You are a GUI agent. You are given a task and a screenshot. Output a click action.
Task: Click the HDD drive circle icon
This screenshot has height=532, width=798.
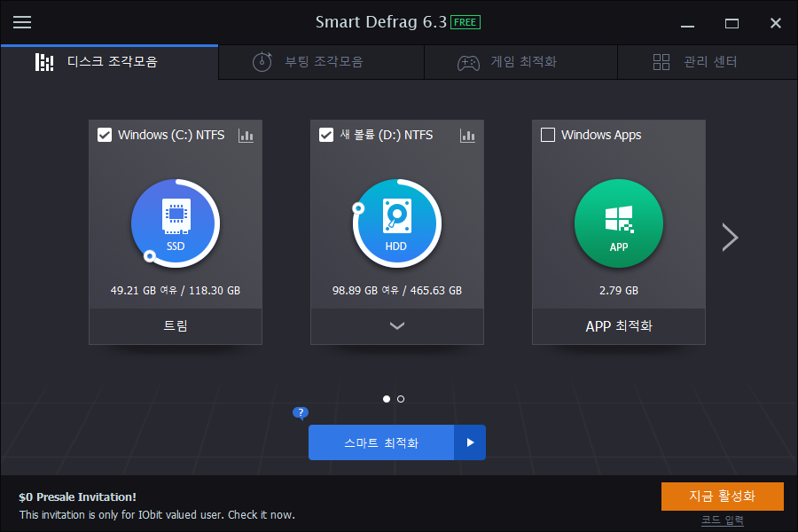tap(397, 223)
